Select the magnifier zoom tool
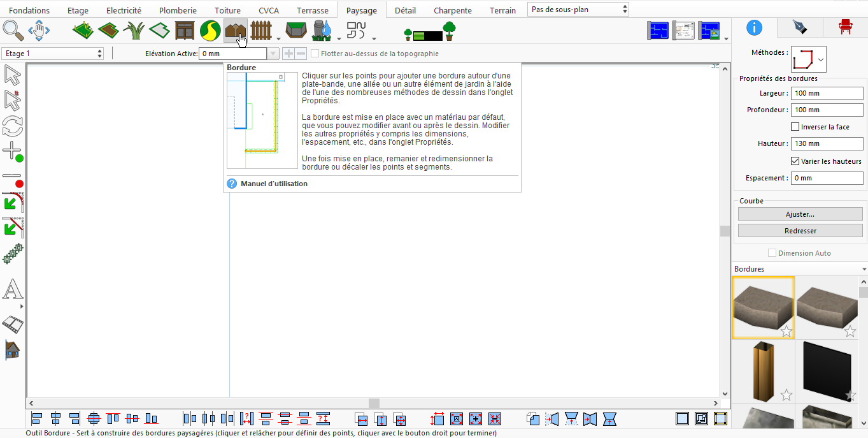The image size is (868, 438). tap(13, 30)
